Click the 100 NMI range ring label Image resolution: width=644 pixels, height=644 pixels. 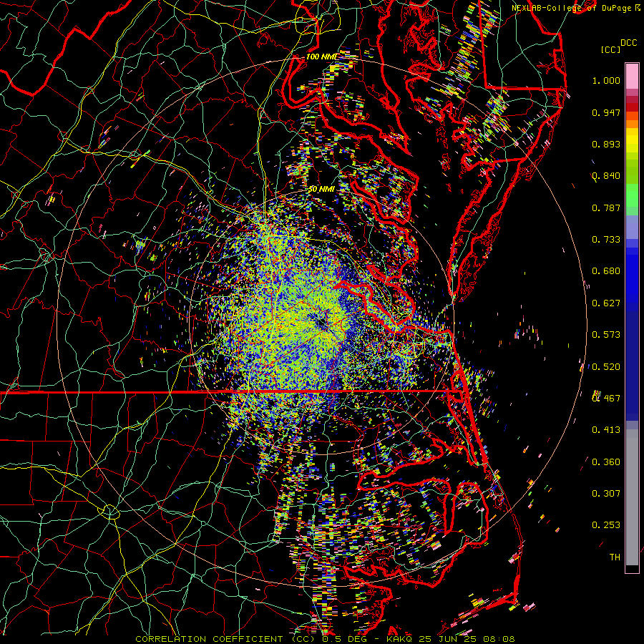[321, 57]
